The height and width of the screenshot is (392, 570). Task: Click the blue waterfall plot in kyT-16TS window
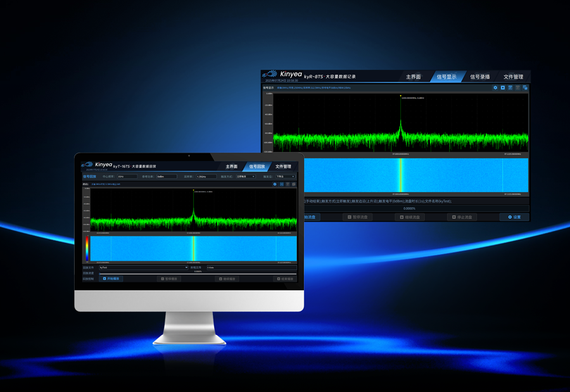point(193,248)
